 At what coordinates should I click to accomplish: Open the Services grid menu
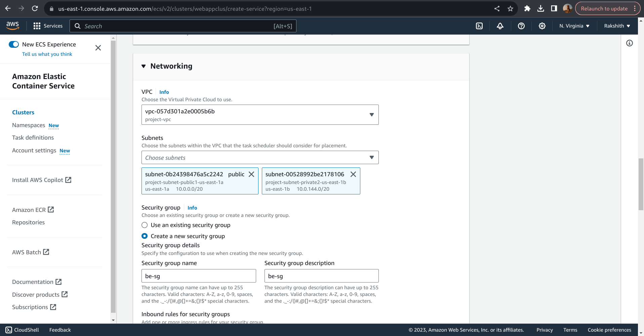coord(48,26)
